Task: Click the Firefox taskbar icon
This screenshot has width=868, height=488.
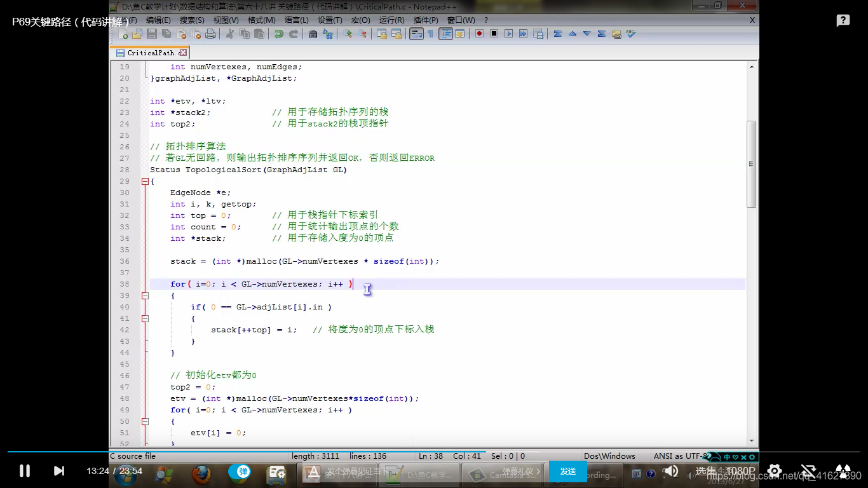Action: pos(201,473)
